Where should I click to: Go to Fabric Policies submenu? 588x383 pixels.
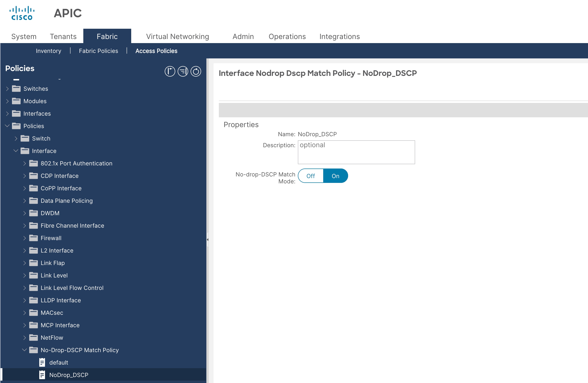98,51
